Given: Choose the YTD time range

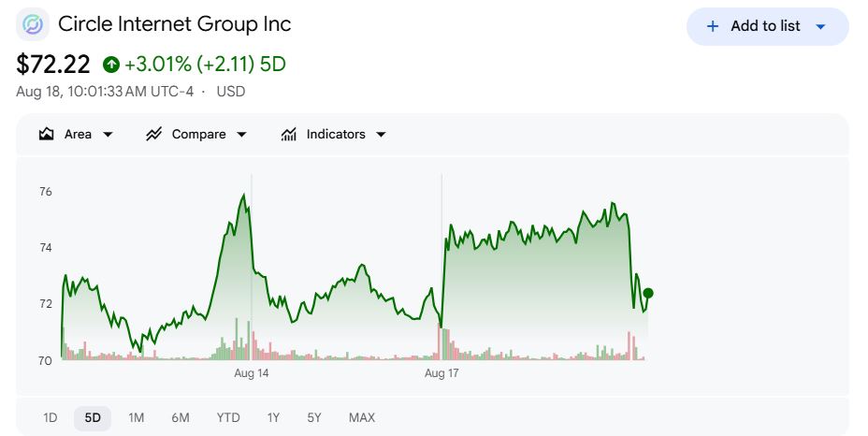Looking at the screenshot, I should pyautogui.click(x=228, y=417).
